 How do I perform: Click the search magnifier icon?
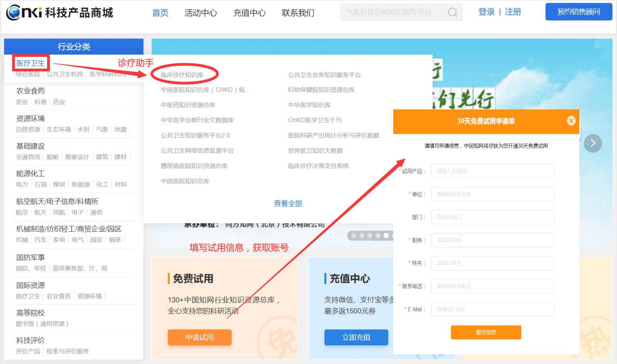453,13
